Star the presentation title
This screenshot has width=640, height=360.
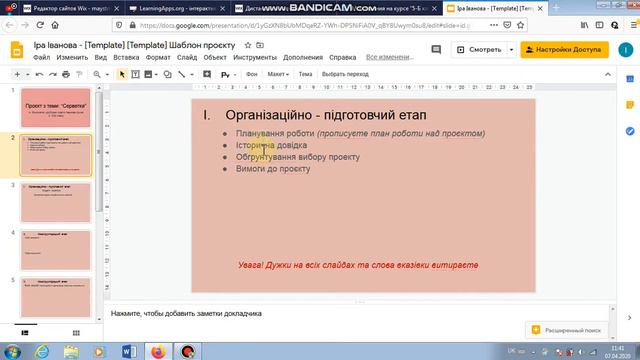tap(248, 45)
